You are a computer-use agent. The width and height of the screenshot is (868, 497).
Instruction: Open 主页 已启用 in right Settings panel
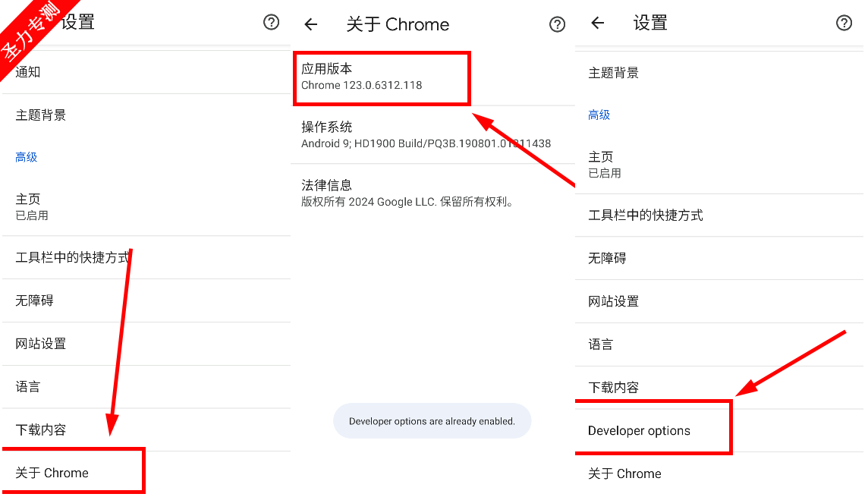coord(719,165)
